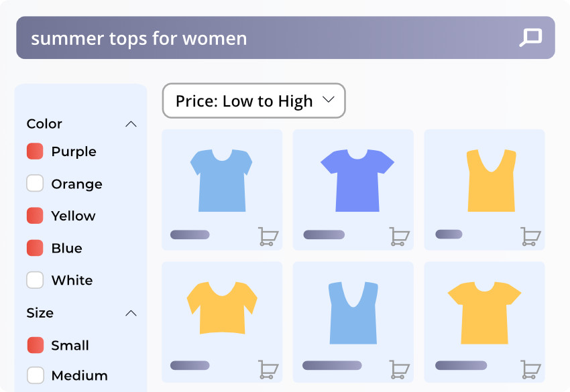
Task: Collapse the Size filter section
Action: tap(131, 313)
